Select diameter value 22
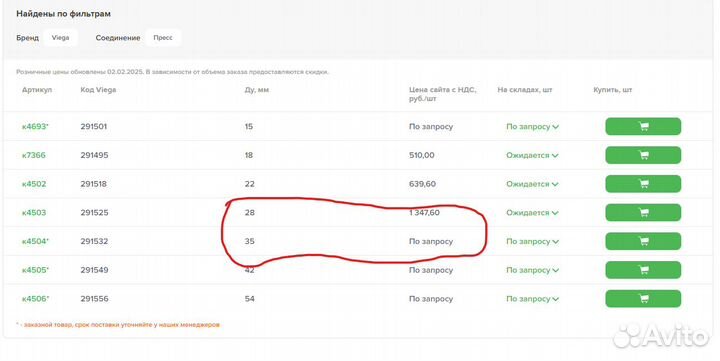 click(249, 184)
